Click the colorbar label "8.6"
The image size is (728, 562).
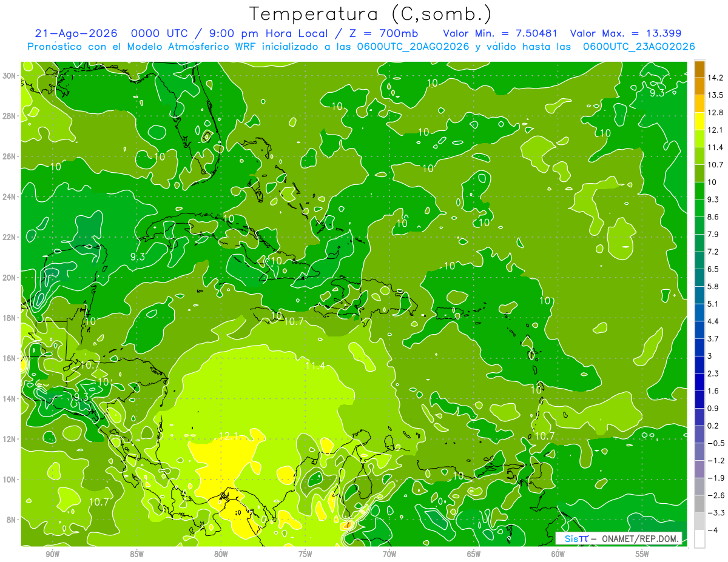(713, 217)
